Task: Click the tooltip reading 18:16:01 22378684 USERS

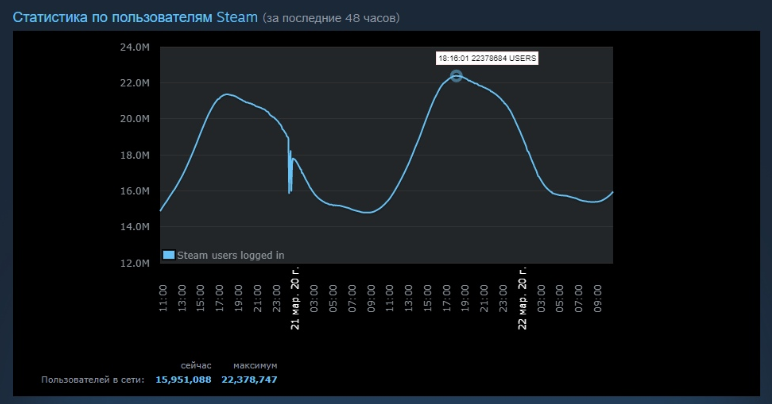Action: 487,58
